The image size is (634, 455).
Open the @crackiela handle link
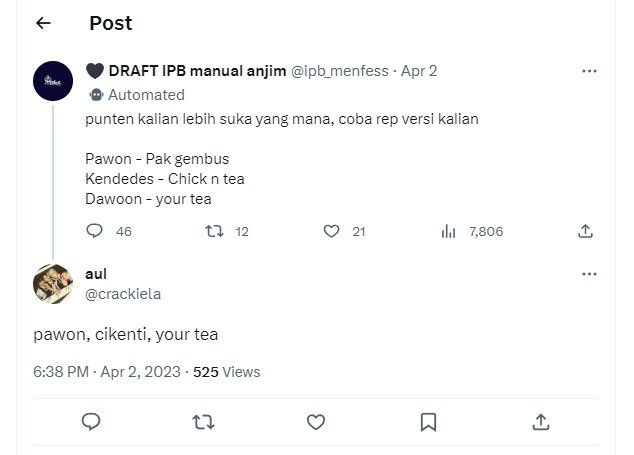(x=124, y=294)
